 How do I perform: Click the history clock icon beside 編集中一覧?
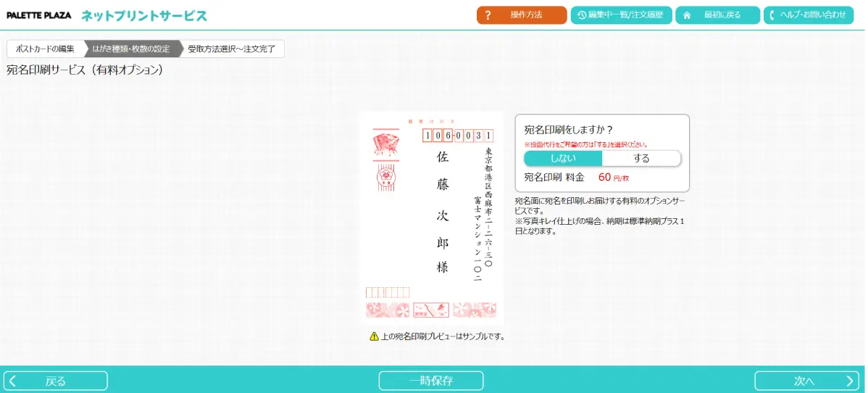tap(581, 15)
